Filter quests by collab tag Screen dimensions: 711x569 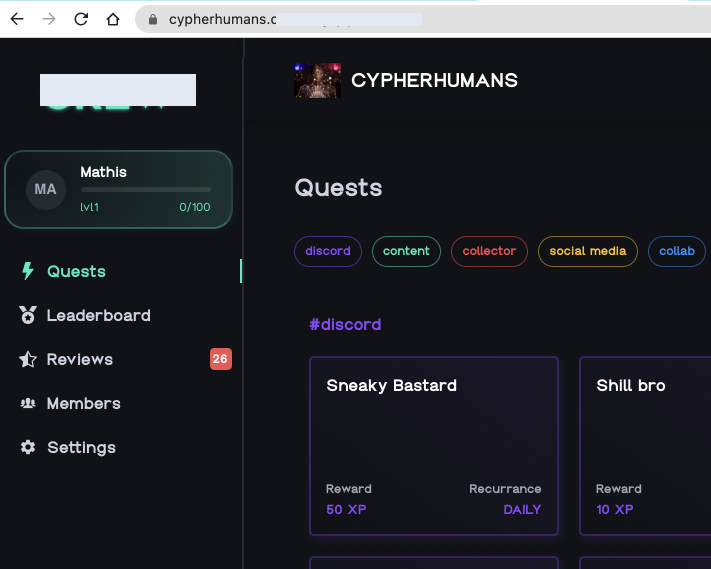coord(677,251)
